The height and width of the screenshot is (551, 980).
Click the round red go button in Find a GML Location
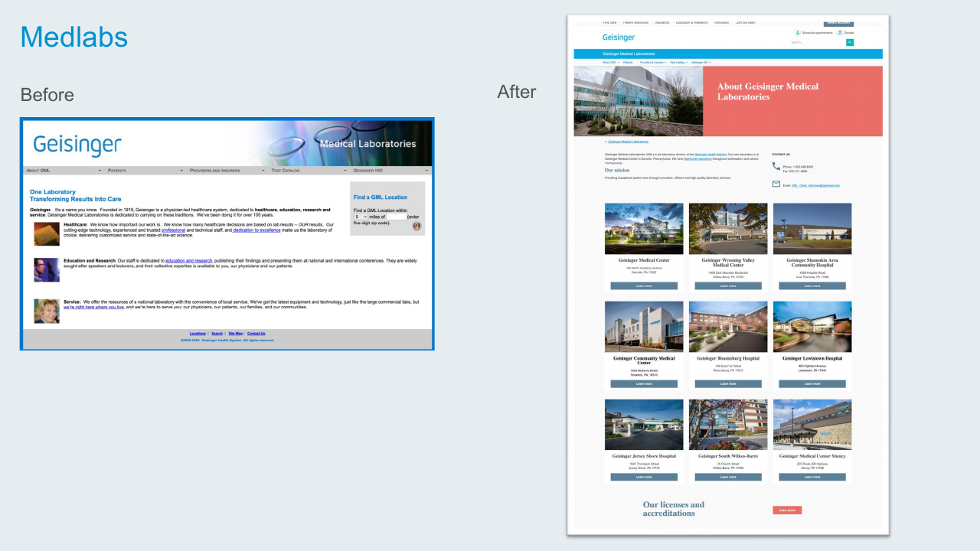417,226
